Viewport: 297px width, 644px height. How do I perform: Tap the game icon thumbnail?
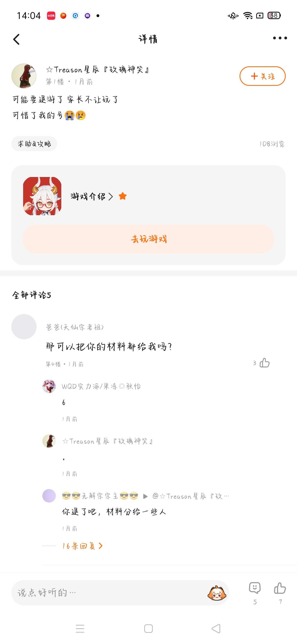click(x=42, y=196)
